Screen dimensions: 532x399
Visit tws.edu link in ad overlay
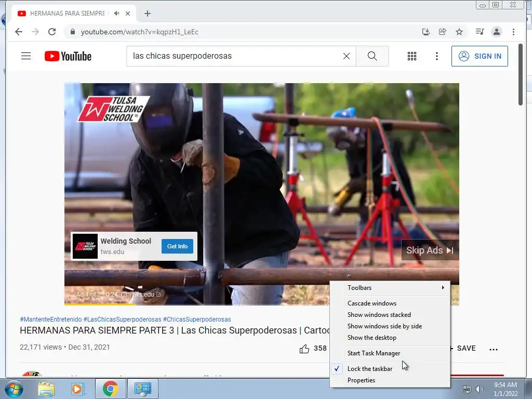point(146,295)
